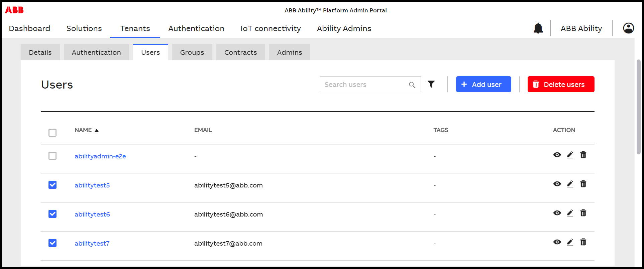
Task: Edit abilitytest7 with the pencil icon
Action: 570,242
